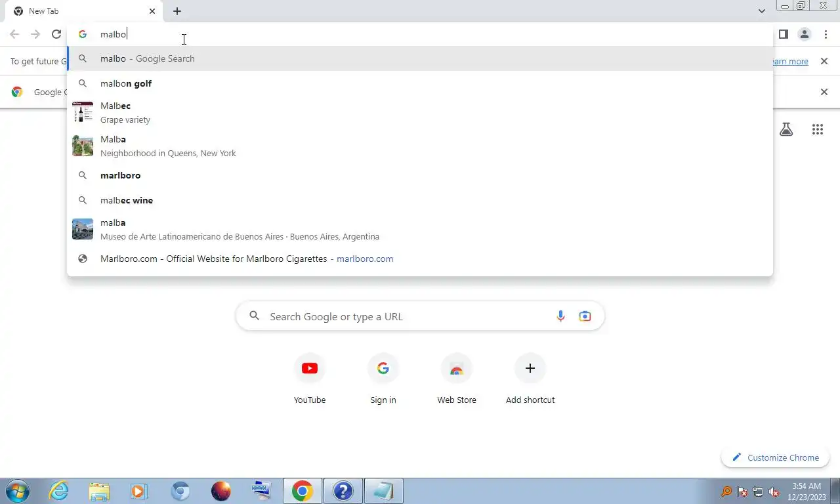The width and height of the screenshot is (840, 504).
Task: Start voice search with the microphone icon
Action: (560, 316)
